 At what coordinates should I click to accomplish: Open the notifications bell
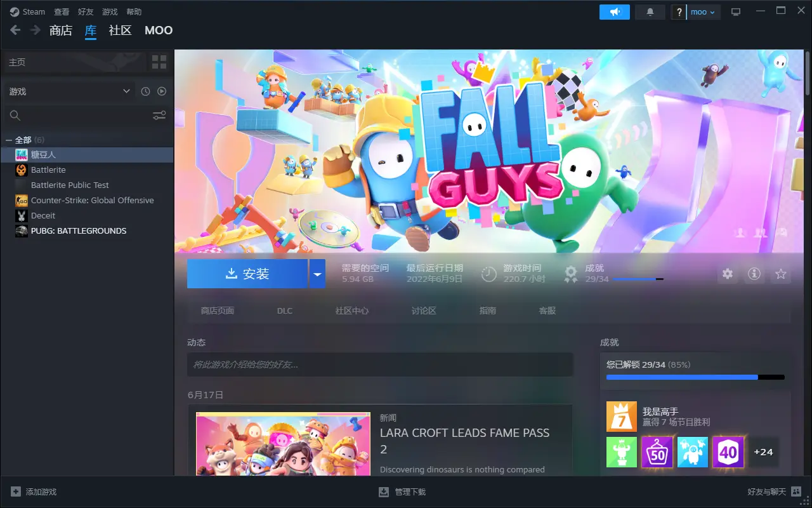pyautogui.click(x=650, y=12)
